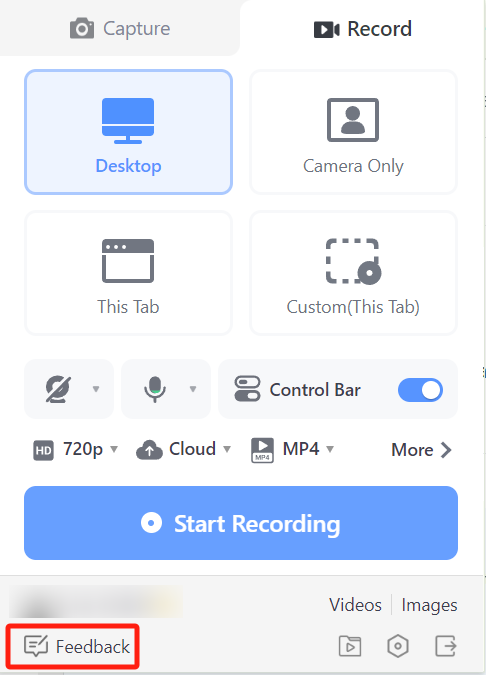
Task: Open the 720p resolution dropdown
Action: (75, 449)
